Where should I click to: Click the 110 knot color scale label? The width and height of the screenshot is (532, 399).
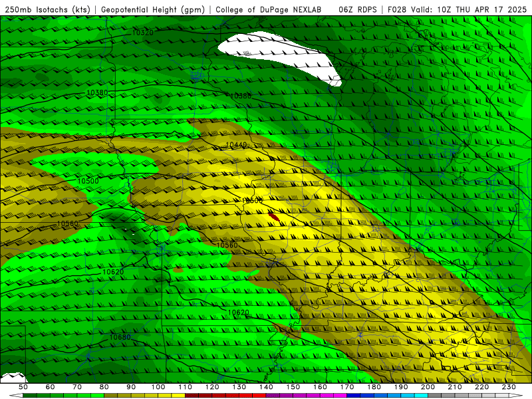pyautogui.click(x=186, y=387)
